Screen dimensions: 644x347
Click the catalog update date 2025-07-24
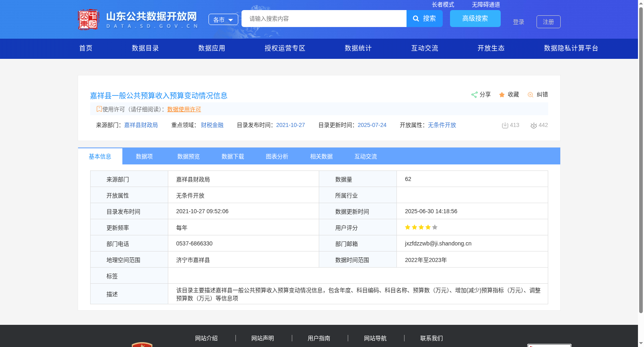coord(372,125)
